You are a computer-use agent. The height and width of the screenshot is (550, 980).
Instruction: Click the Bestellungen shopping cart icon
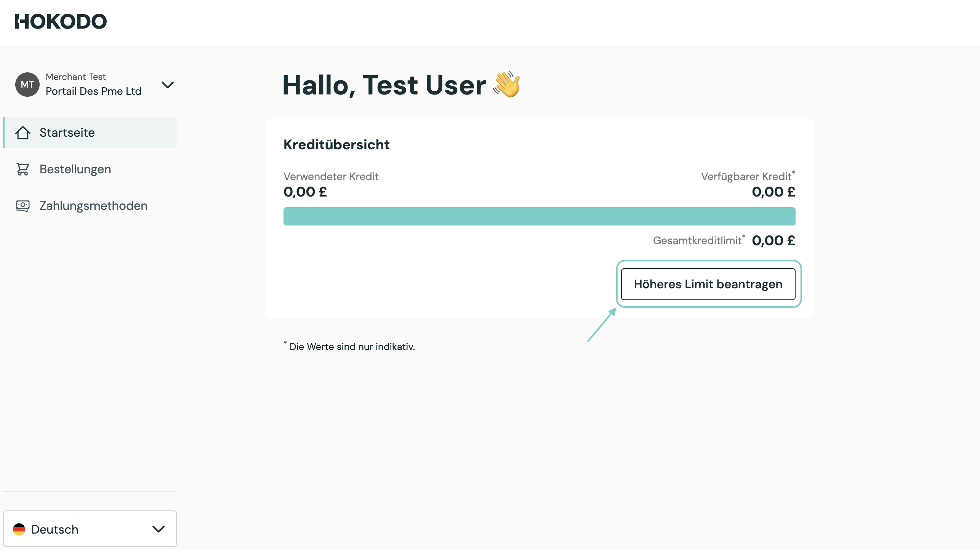point(23,169)
